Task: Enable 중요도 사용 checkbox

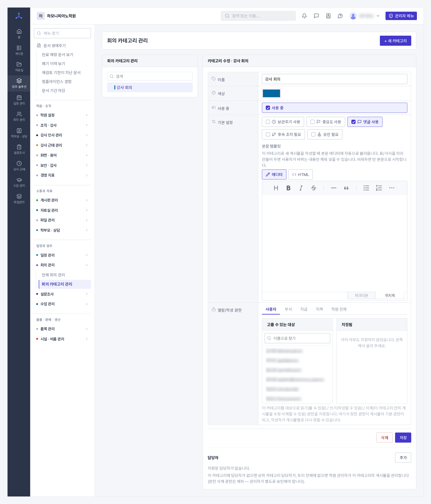Action: click(x=312, y=122)
